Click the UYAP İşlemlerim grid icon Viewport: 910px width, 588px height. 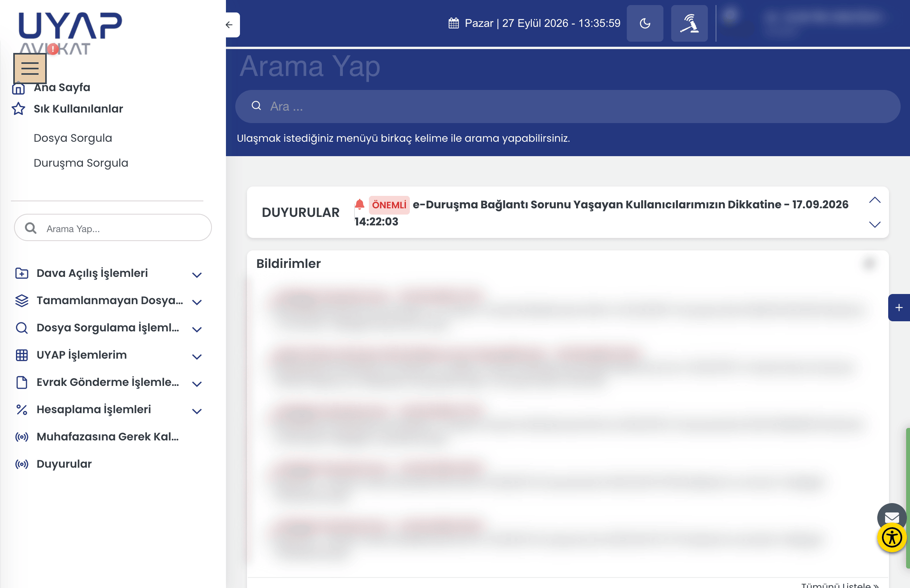[22, 355]
